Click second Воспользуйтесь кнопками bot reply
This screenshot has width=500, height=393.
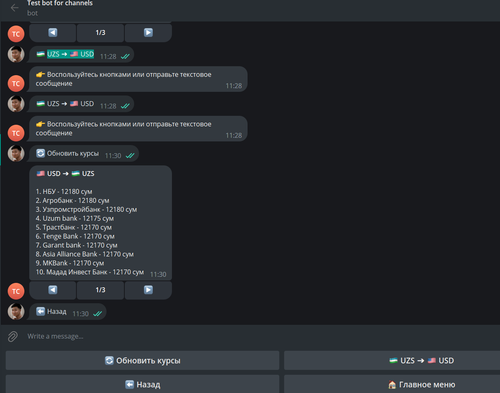pos(138,129)
